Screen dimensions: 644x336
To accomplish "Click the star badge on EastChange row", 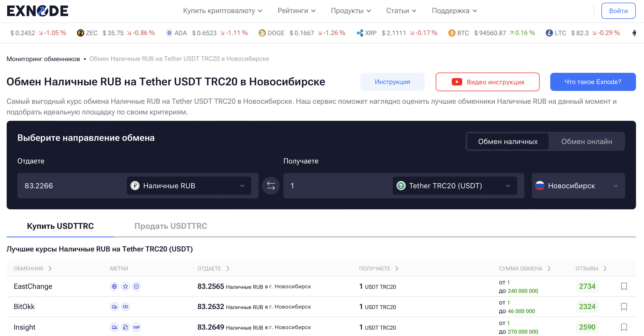I will [x=125, y=286].
